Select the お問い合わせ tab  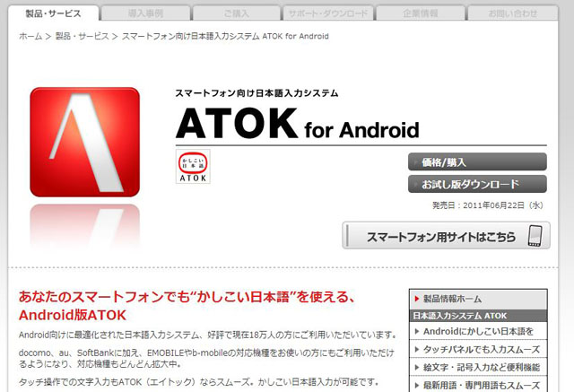point(513,13)
